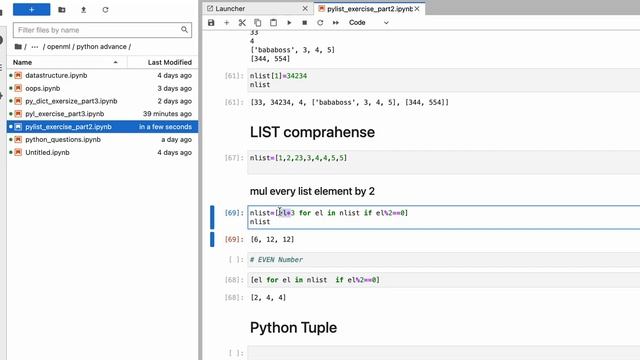The width and height of the screenshot is (640, 360).
Task: Click the Filter files by name field
Action: (102, 30)
